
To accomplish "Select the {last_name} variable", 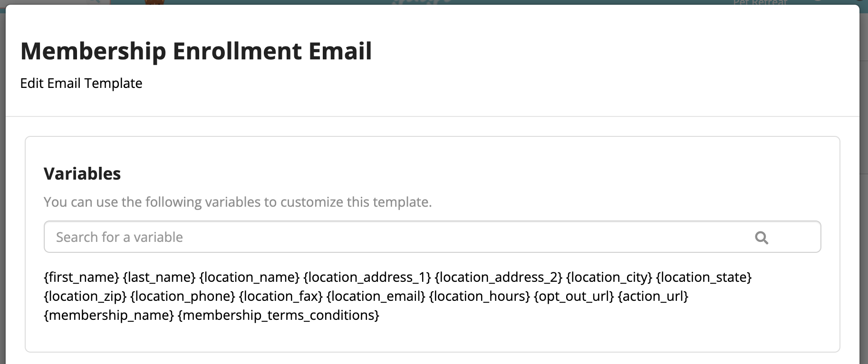I will click(159, 277).
